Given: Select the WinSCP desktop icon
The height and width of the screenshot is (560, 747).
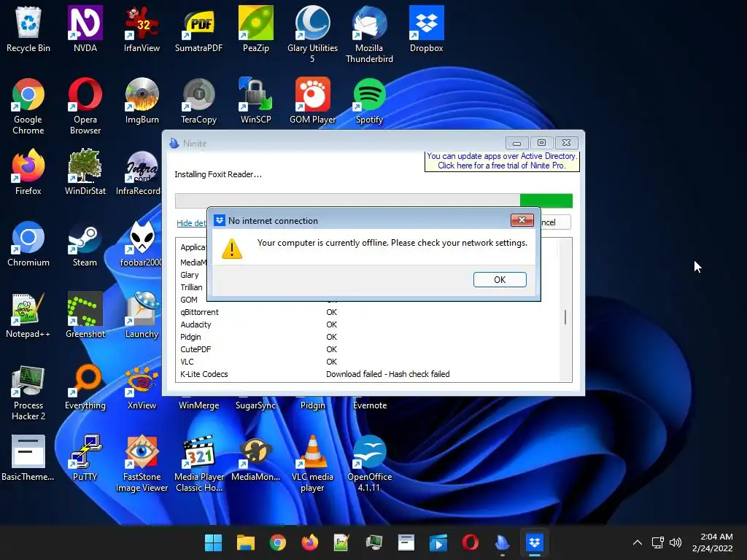Looking at the screenshot, I should click(256, 101).
